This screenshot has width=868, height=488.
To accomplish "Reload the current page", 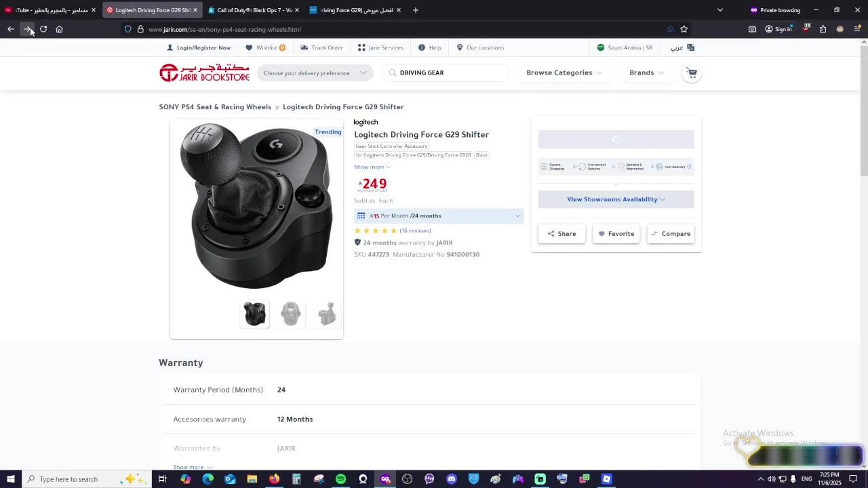I will [x=43, y=29].
